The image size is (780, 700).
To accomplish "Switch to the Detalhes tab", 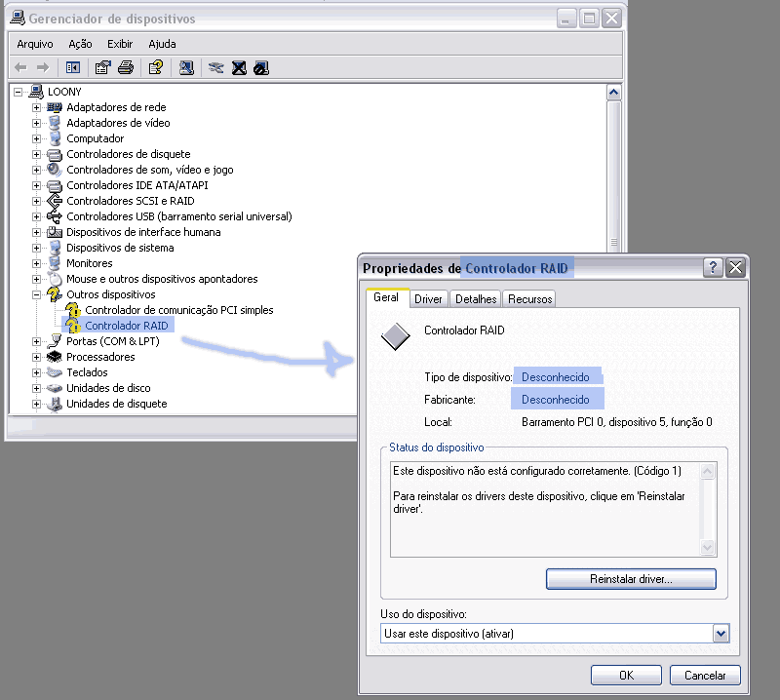I will tap(476, 299).
